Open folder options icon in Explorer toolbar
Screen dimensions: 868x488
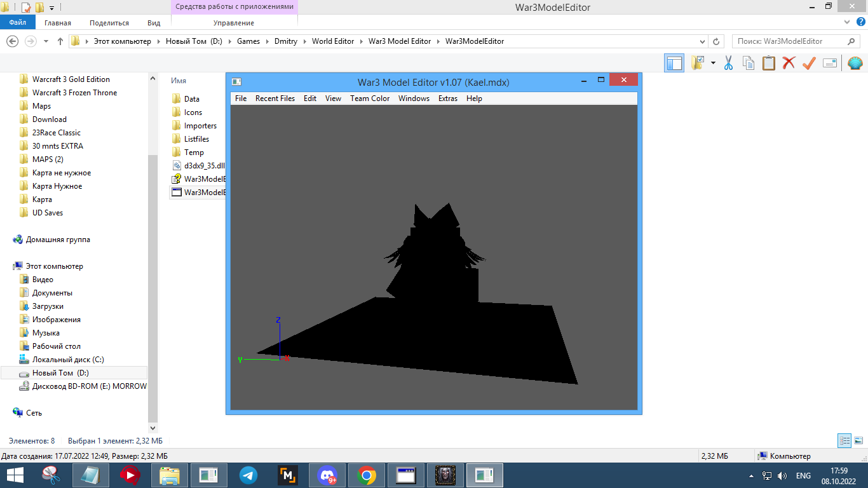[698, 63]
